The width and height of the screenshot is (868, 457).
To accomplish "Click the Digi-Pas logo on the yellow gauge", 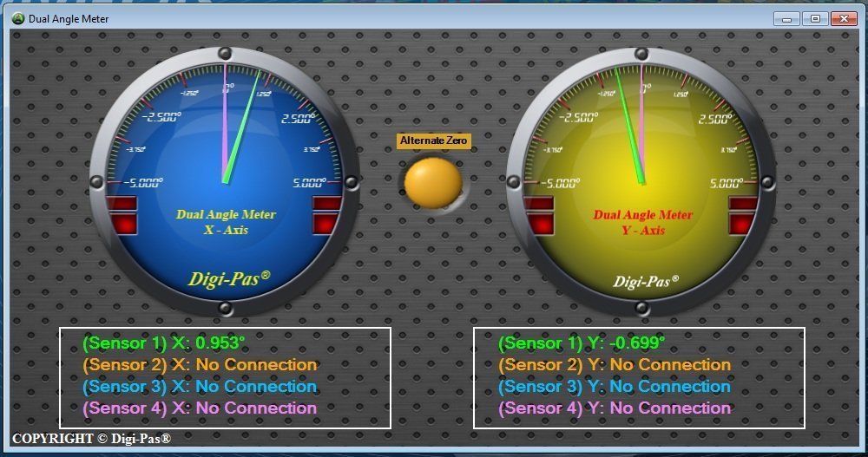I will click(x=646, y=281).
